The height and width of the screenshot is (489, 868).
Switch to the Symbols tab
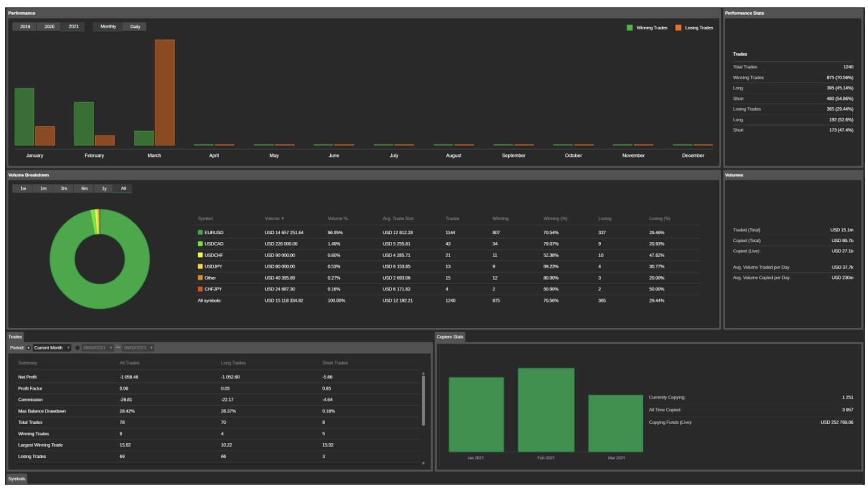coord(17,479)
